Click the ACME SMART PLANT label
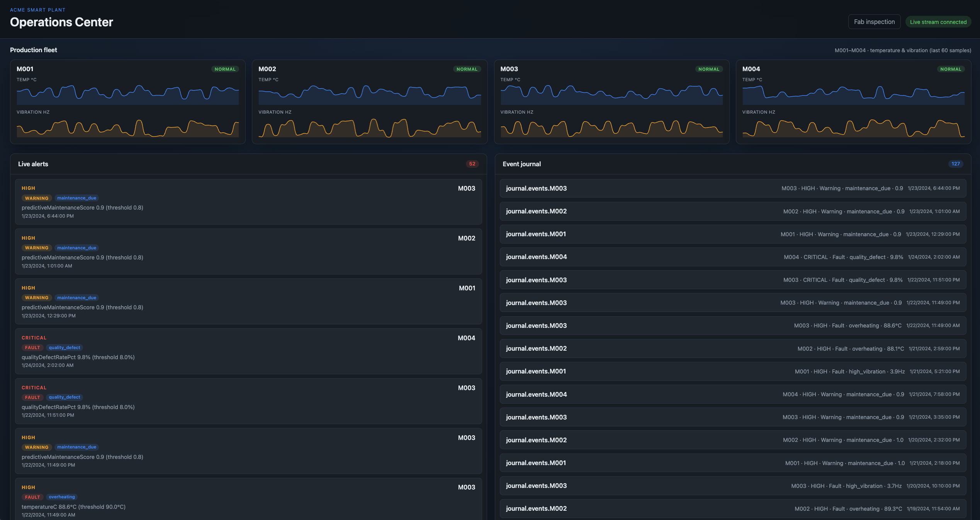The height and width of the screenshot is (520, 980). 37,10
